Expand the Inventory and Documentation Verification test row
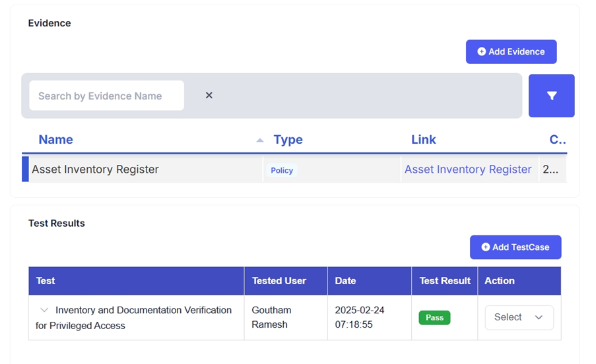Screen dimensions: 596x364 [x=44, y=310]
